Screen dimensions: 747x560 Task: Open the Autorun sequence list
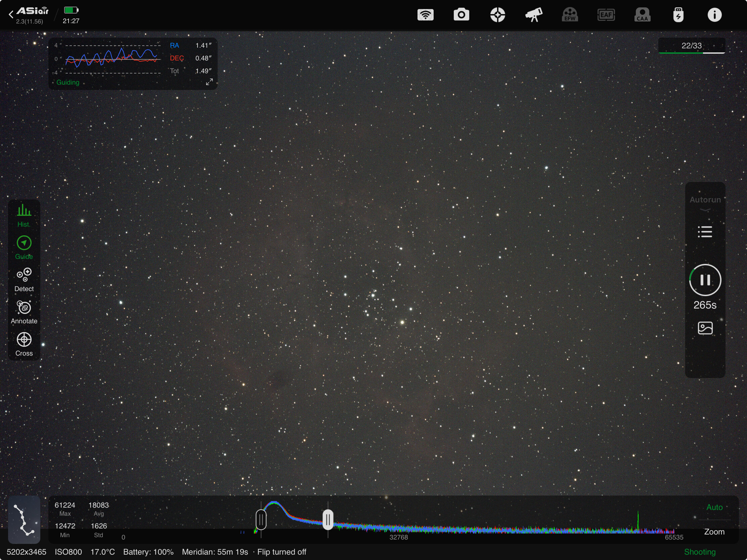(705, 232)
